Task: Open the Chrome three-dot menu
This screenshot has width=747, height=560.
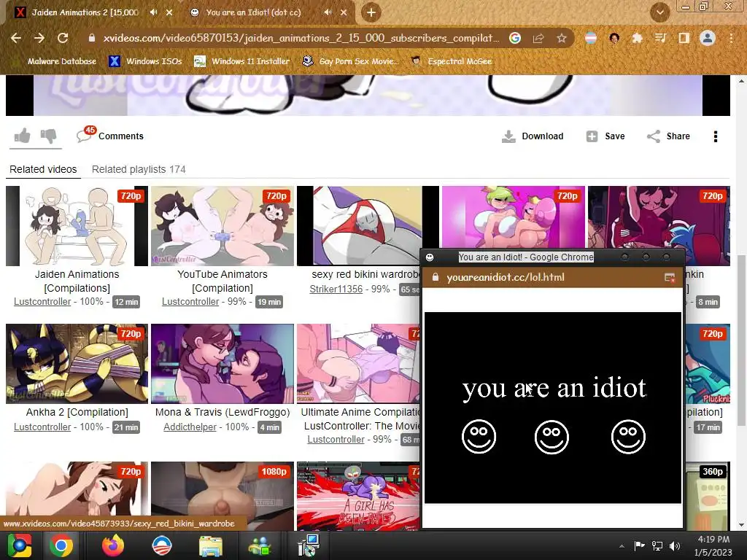Action: coord(731,38)
